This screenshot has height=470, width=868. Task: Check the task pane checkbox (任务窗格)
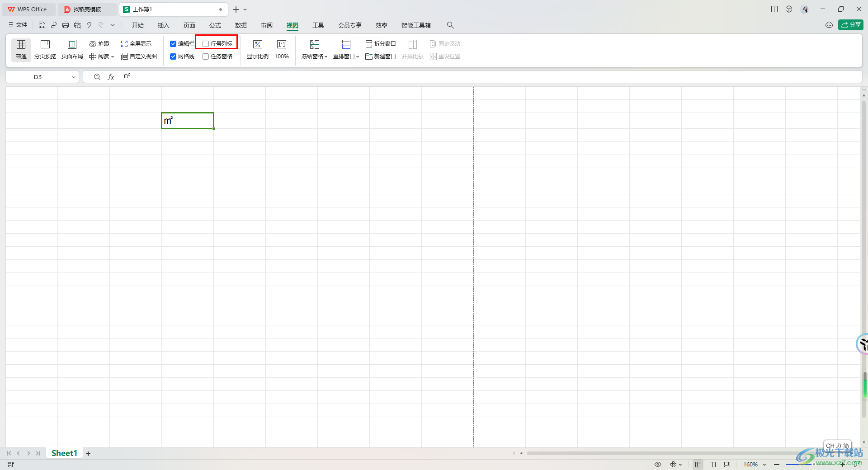[x=206, y=56]
